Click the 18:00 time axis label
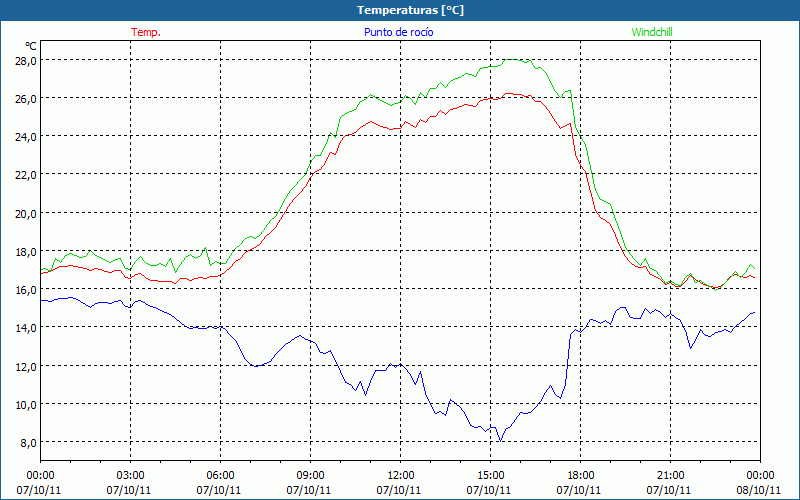This screenshot has height=500, width=800. coord(581,476)
